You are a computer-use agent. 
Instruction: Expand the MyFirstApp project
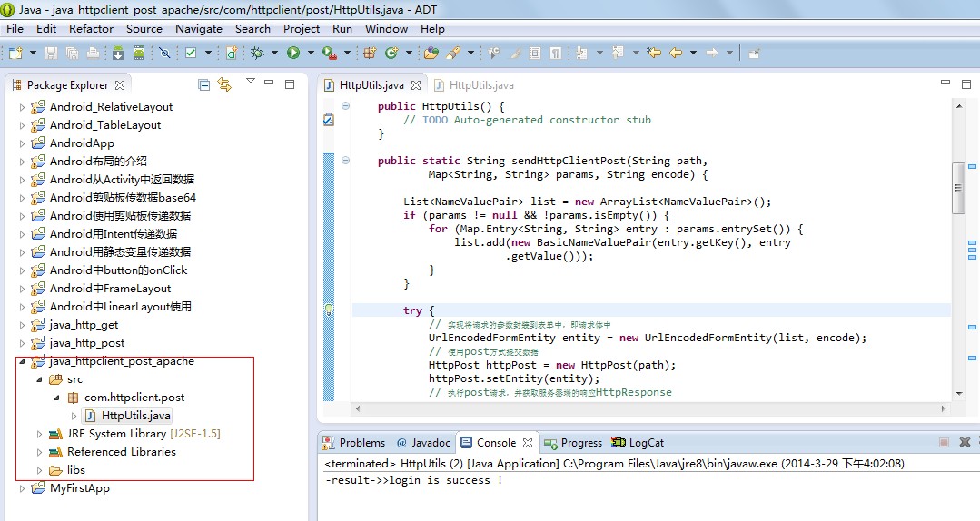click(x=22, y=488)
